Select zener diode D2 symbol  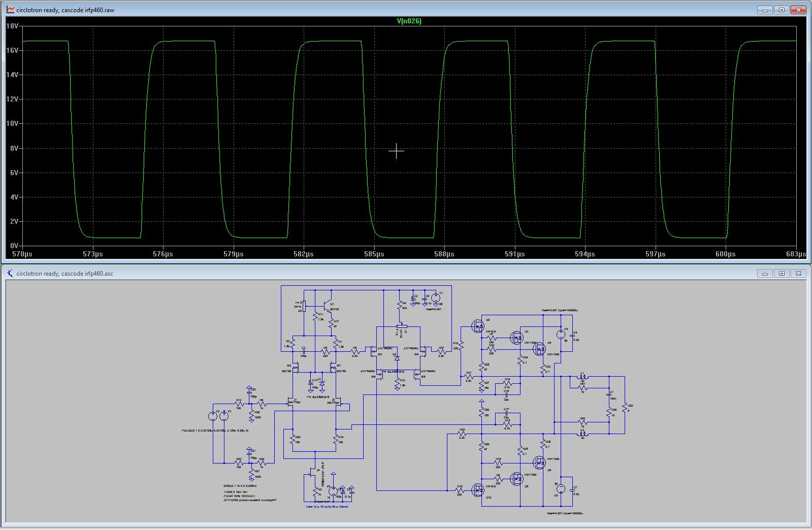coord(397,358)
